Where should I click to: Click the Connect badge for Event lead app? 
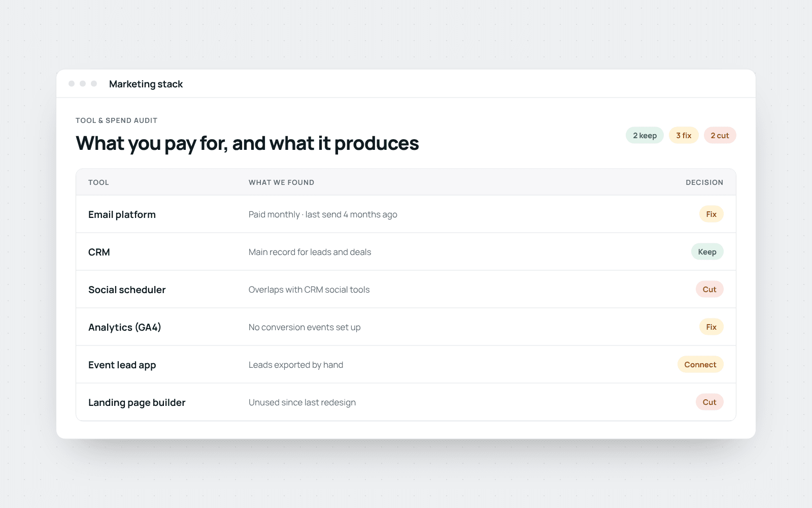[x=700, y=364]
